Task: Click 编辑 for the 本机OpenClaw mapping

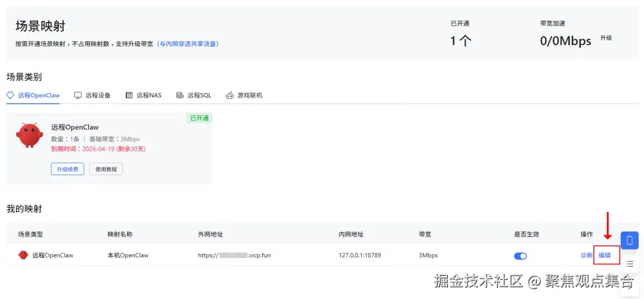Action: [605, 255]
